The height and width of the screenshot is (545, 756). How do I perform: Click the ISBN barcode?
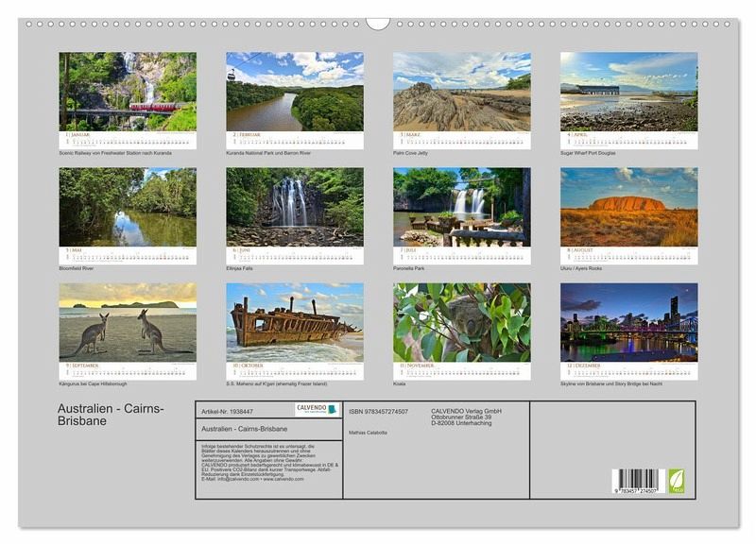[638, 481]
